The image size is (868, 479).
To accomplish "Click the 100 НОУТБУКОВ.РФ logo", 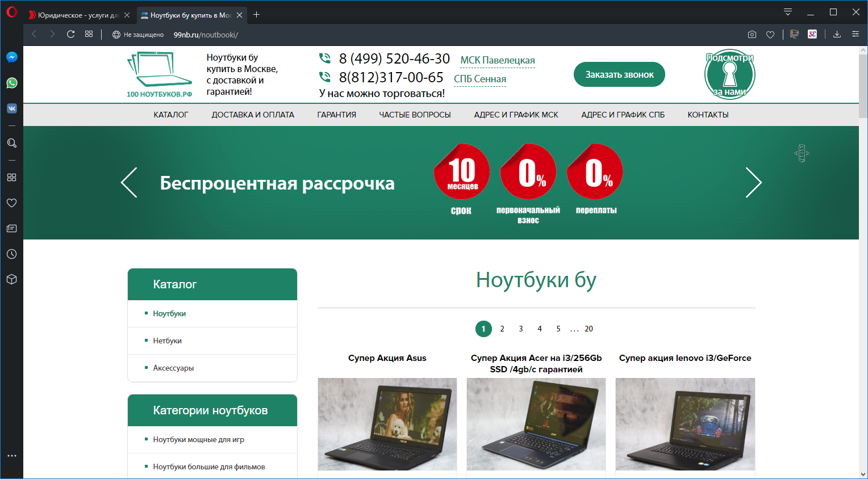I will pyautogui.click(x=160, y=74).
